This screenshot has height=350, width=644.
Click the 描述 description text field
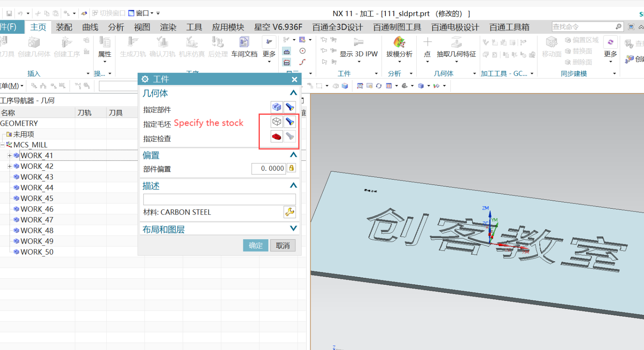click(x=219, y=199)
